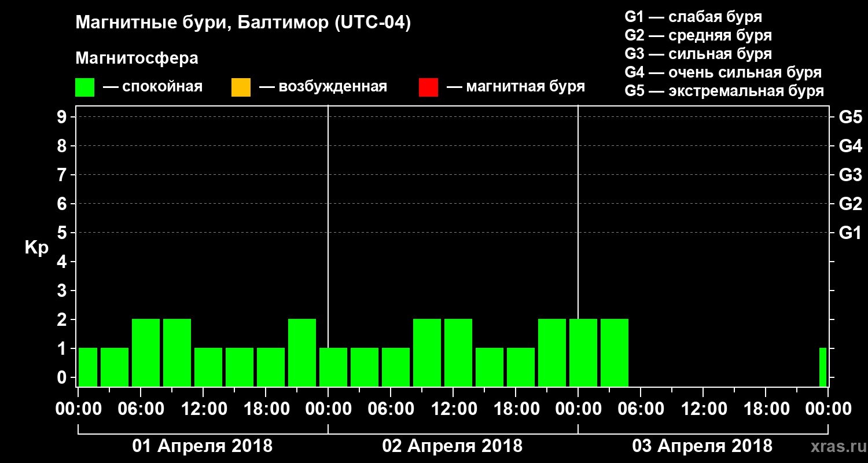Click the '— спокойная' legend label
The image size is (868, 463).
[x=153, y=87]
